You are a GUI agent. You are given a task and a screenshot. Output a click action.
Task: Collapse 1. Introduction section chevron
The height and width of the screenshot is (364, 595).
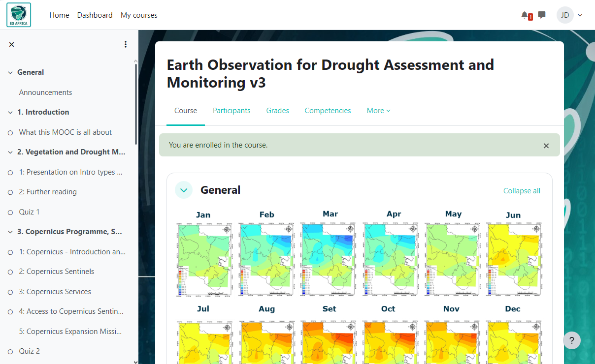pos(10,112)
